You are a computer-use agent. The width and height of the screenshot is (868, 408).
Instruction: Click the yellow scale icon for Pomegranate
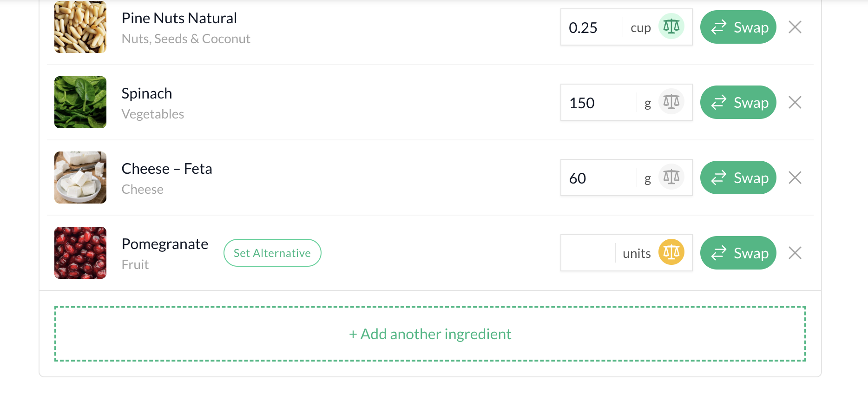671,252
